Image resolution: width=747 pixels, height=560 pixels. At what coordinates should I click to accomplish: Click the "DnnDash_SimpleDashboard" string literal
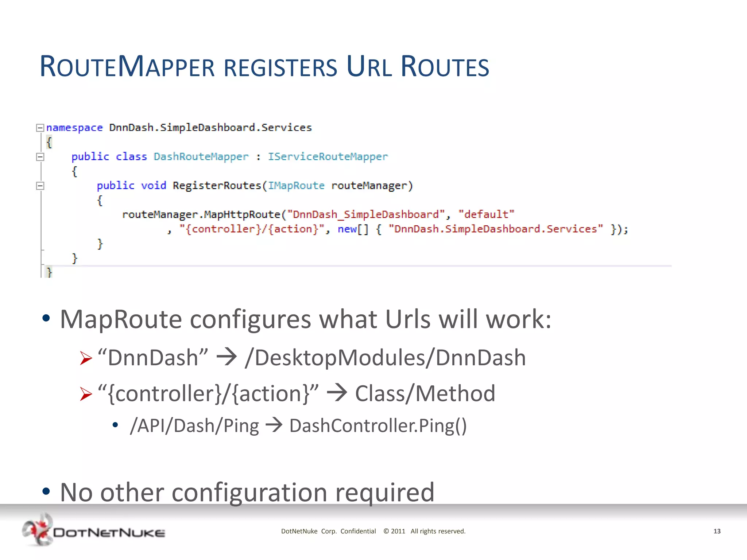click(366, 214)
